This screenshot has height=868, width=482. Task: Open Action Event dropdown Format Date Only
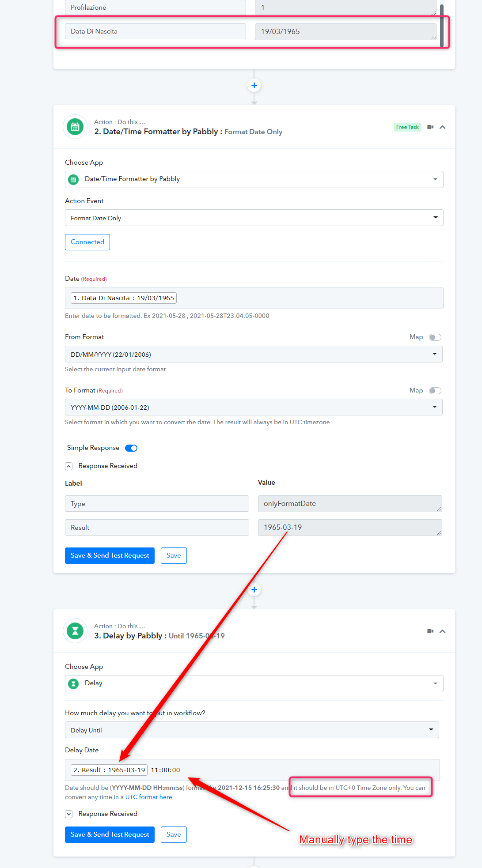click(x=254, y=218)
